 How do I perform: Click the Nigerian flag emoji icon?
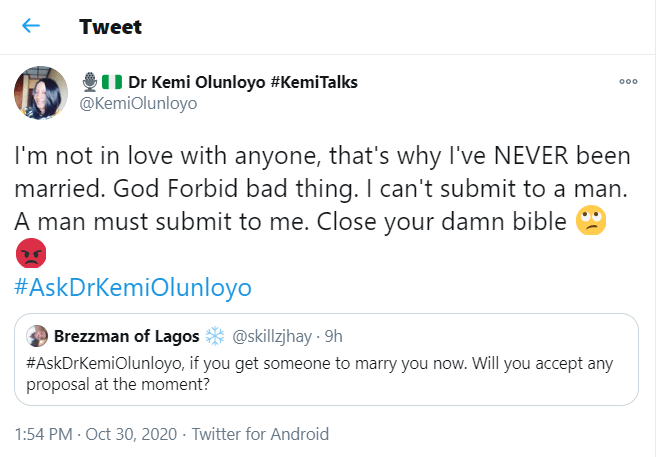coord(110,82)
